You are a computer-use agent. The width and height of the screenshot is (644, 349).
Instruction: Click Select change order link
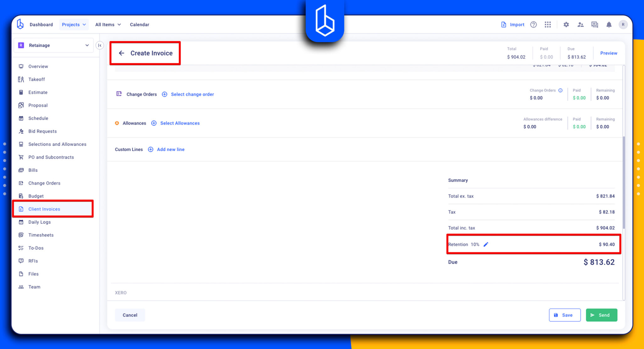(x=192, y=94)
